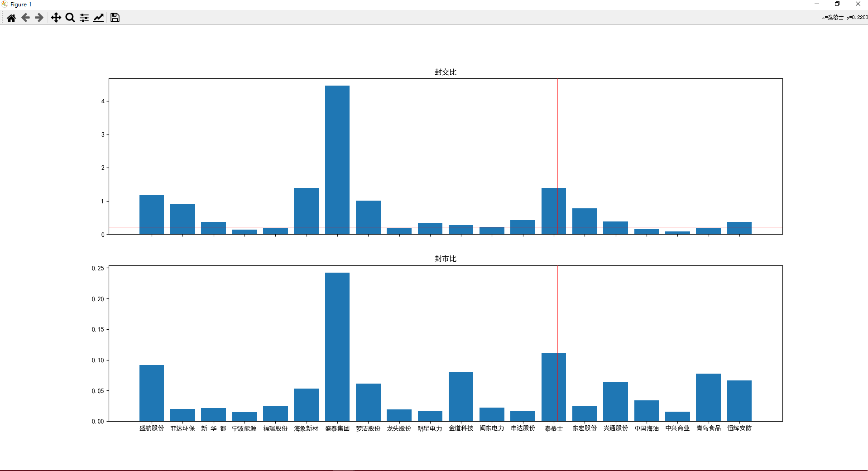Screen dimensions: 868x471
Task: Click the 盛泰集团 x-axis label
Action: click(337, 428)
